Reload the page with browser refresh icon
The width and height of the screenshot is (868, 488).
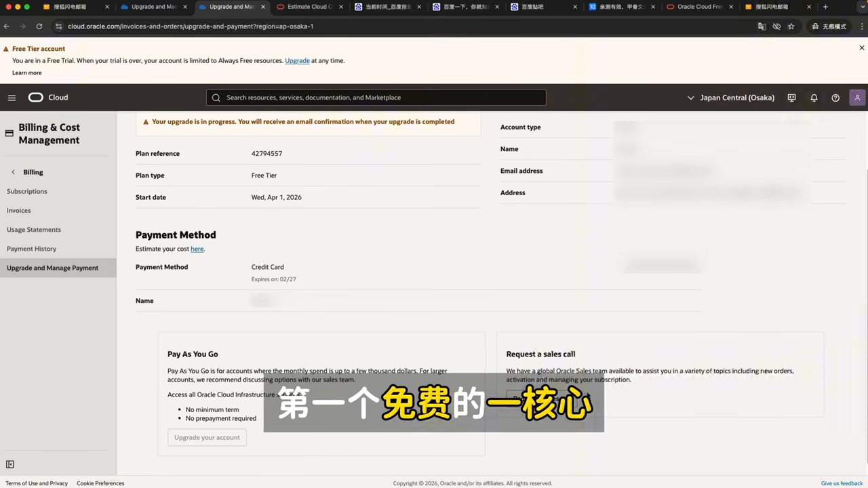[39, 26]
